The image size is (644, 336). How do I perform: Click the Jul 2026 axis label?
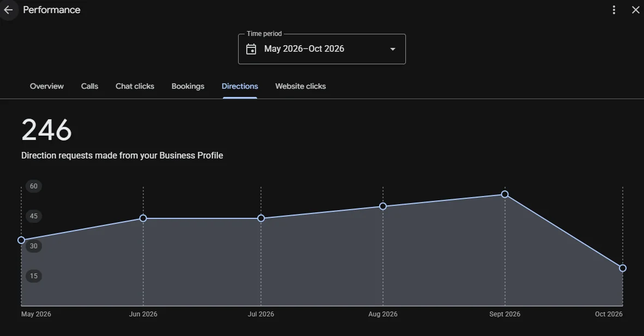click(x=261, y=314)
